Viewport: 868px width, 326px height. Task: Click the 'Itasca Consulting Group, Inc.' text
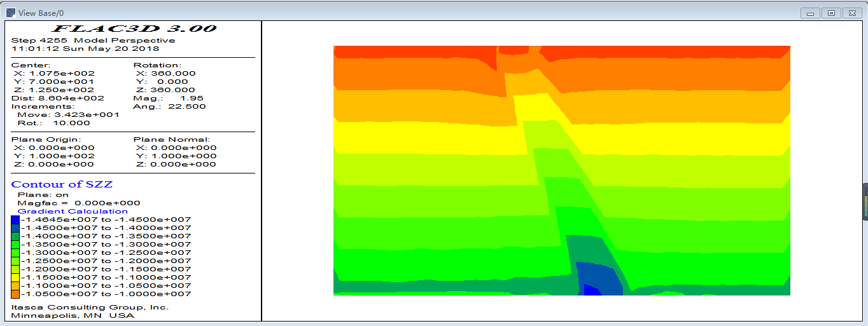[90, 307]
